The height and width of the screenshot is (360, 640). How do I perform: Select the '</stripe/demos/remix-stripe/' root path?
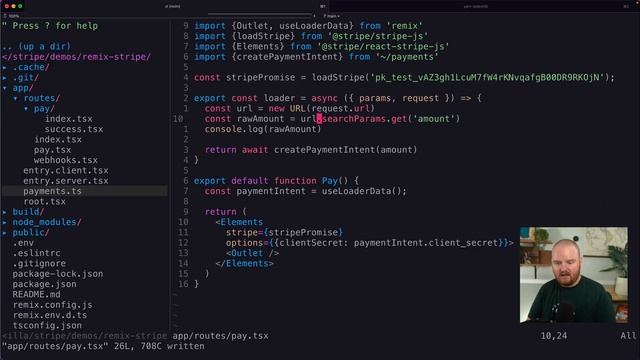point(76,57)
